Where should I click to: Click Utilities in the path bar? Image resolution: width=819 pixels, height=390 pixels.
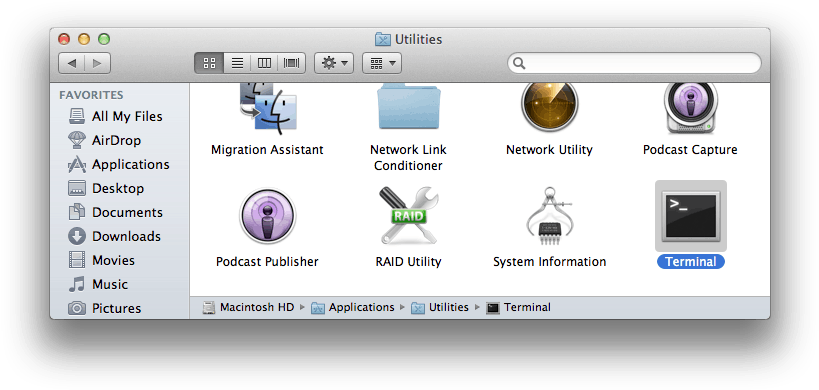440,308
